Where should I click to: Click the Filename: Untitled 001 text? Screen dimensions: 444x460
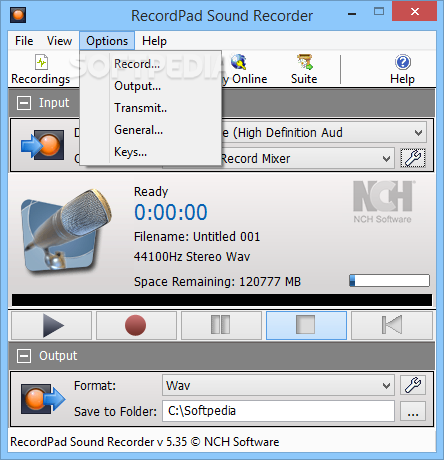[x=197, y=237]
